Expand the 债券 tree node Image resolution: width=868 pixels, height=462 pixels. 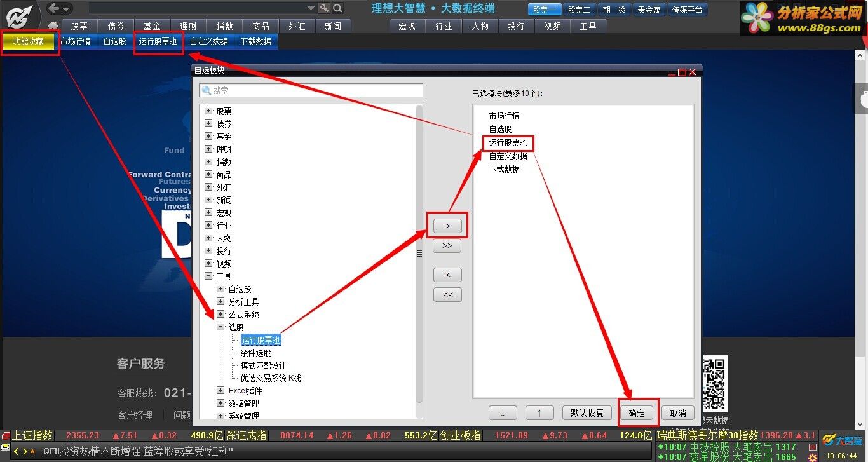tap(208, 123)
